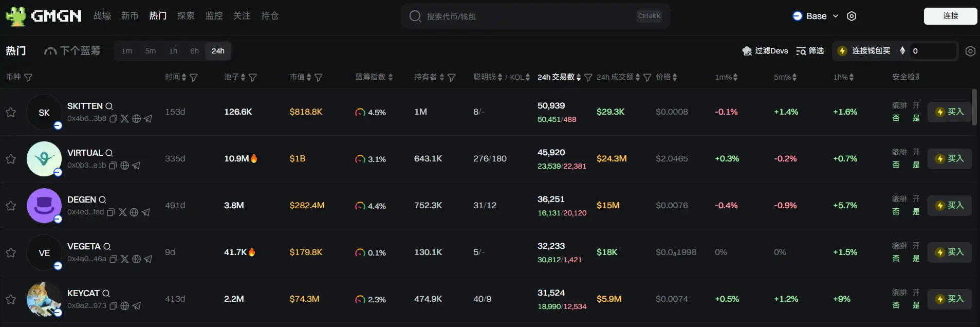Sort by 时间 column
Image resolution: width=980 pixels, height=327 pixels.
[x=183, y=77]
